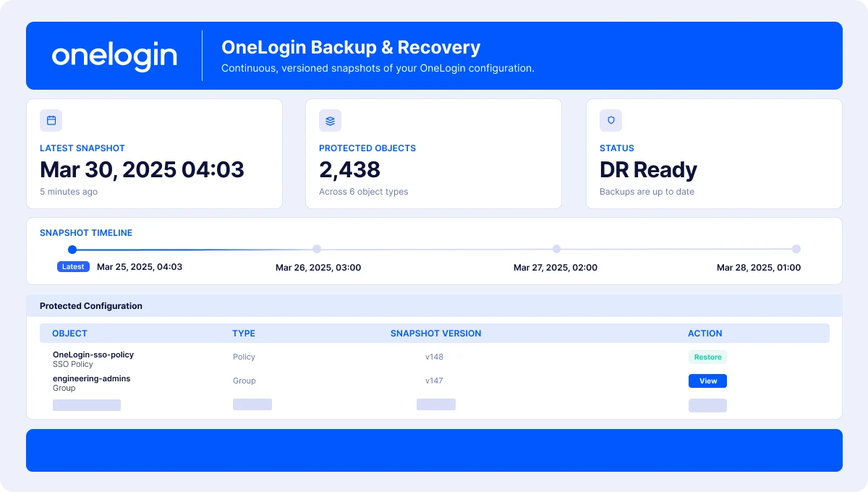
Task: Select the Mar 28, 2025 timeline marker
Action: click(796, 249)
